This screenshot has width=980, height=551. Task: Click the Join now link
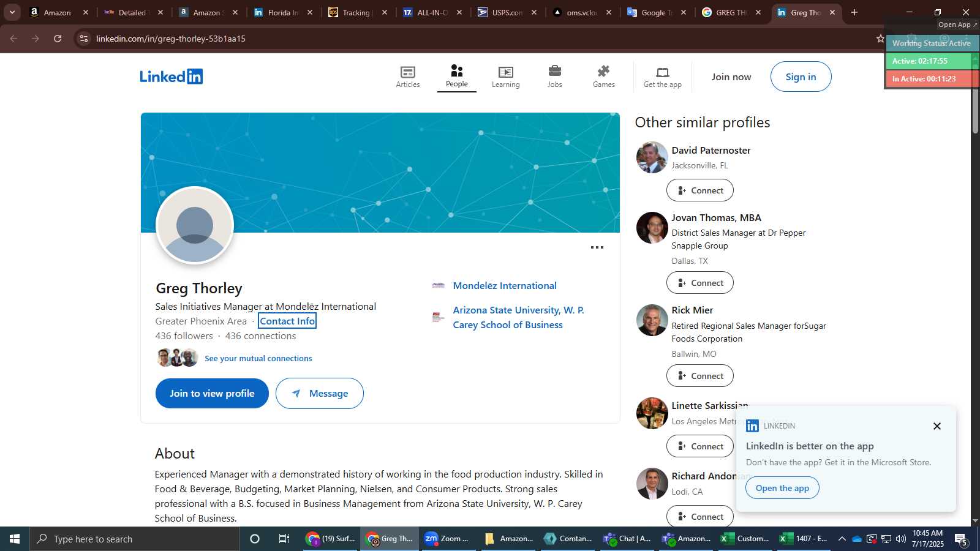pos(731,77)
